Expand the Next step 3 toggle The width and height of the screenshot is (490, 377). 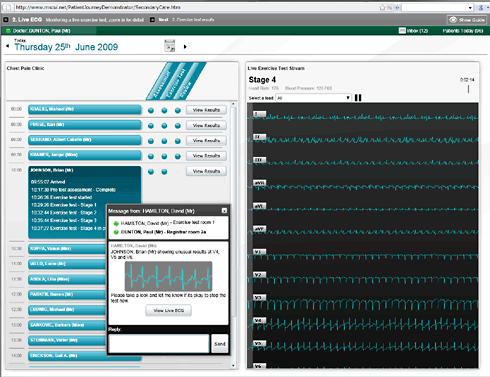coord(152,20)
